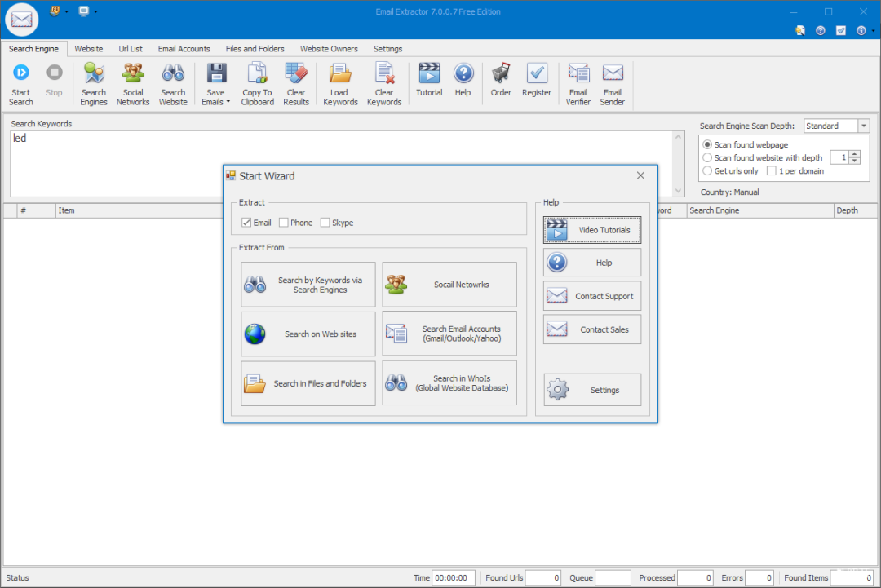Open Settings from the Start Wizard
881x588 pixels.
(592, 390)
